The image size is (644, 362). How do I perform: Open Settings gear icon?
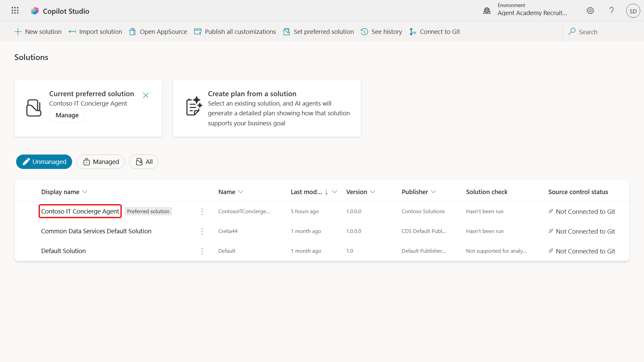pyautogui.click(x=590, y=11)
